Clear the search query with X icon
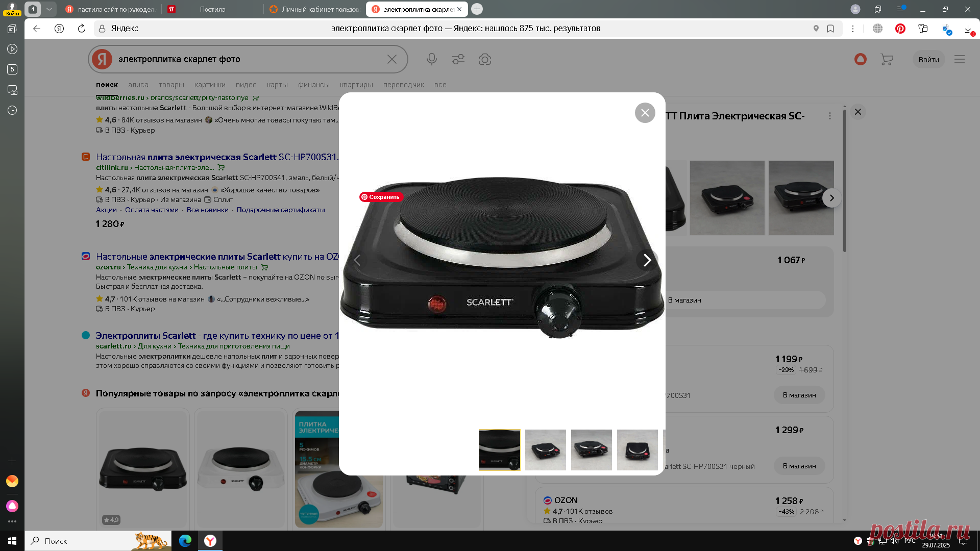The image size is (980, 551). [392, 59]
